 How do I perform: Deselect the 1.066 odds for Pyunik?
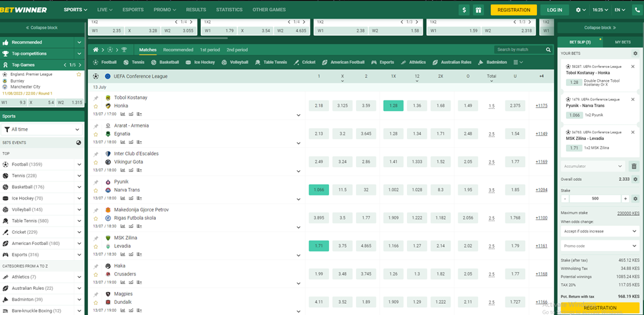[x=319, y=190]
